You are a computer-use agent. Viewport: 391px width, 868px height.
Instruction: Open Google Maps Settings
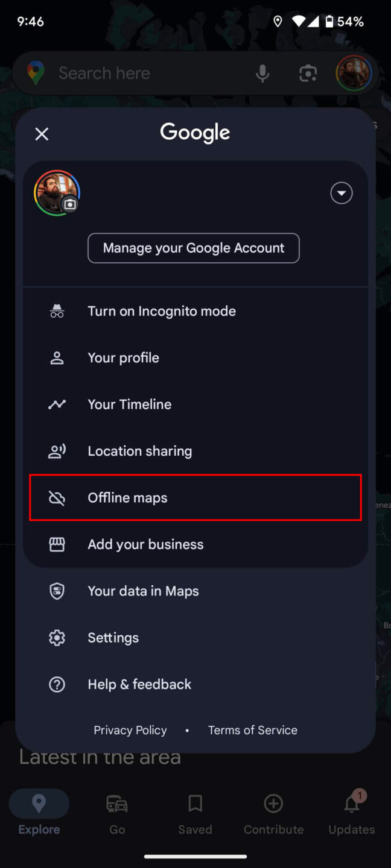pyautogui.click(x=113, y=637)
